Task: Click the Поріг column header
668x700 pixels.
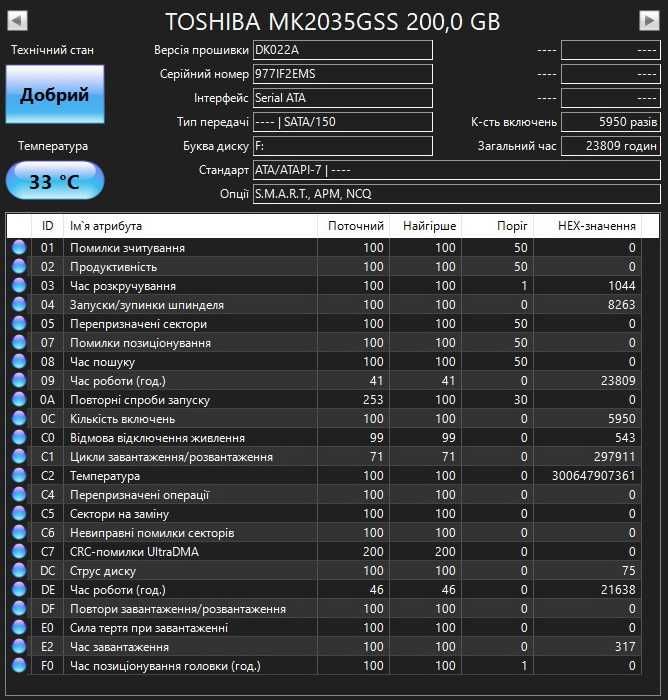Action: coord(498,226)
